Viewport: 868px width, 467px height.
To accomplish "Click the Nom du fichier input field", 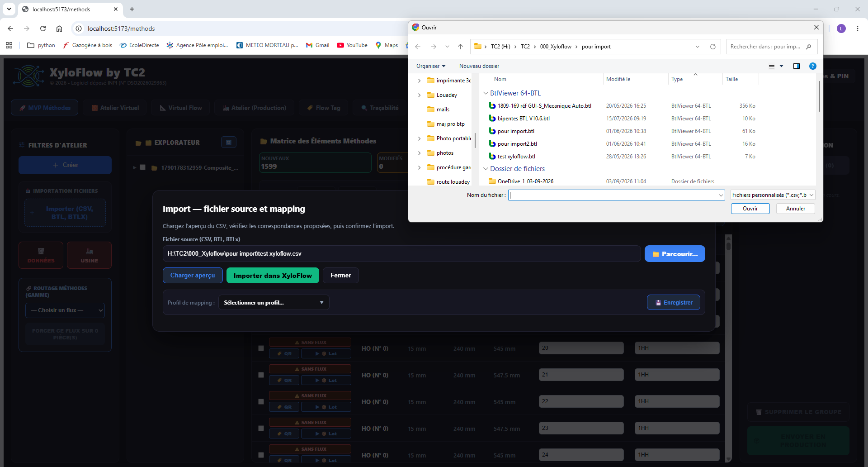I will pos(616,195).
